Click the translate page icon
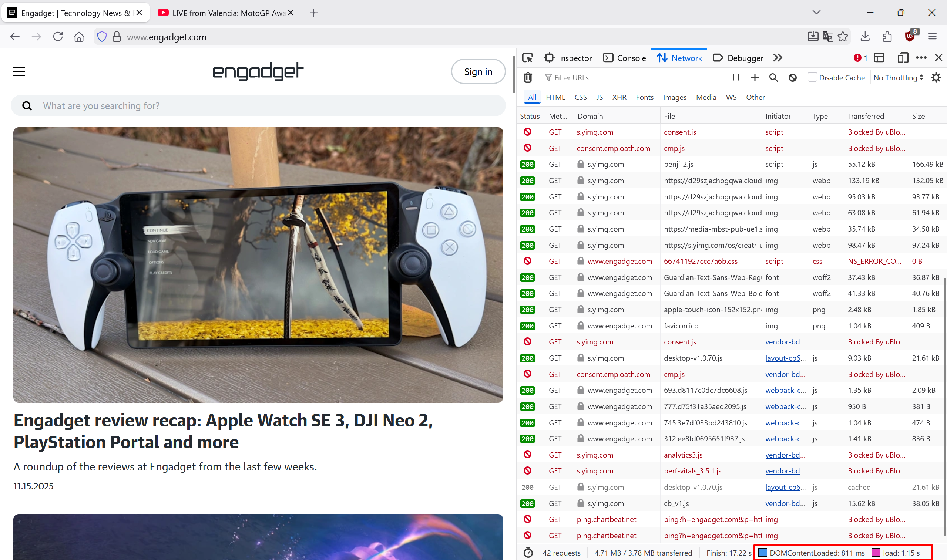The height and width of the screenshot is (560, 947). (x=828, y=37)
